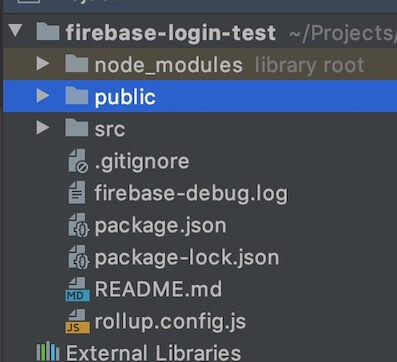The width and height of the screenshot is (397, 362).
Task: Click the src folder icon
Action: [x=77, y=128]
